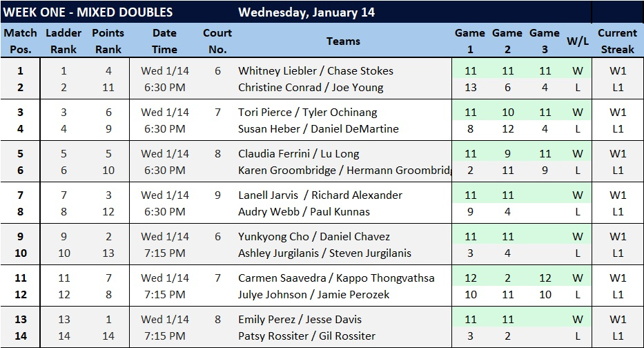The height and width of the screenshot is (348, 644).
Task: Click Emily Perez / Jesse Davis team
Action: pos(300,320)
